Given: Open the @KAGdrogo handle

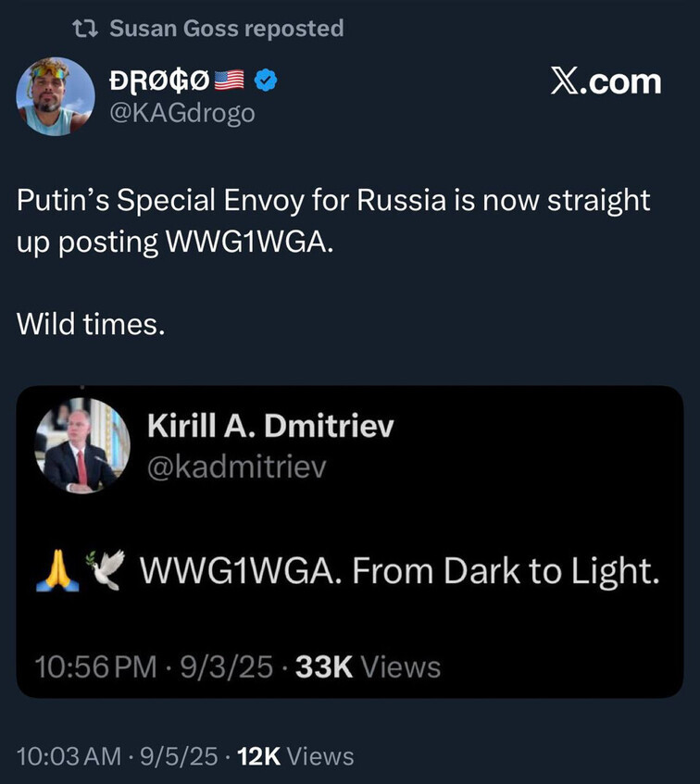Looking at the screenshot, I should tap(182, 114).
